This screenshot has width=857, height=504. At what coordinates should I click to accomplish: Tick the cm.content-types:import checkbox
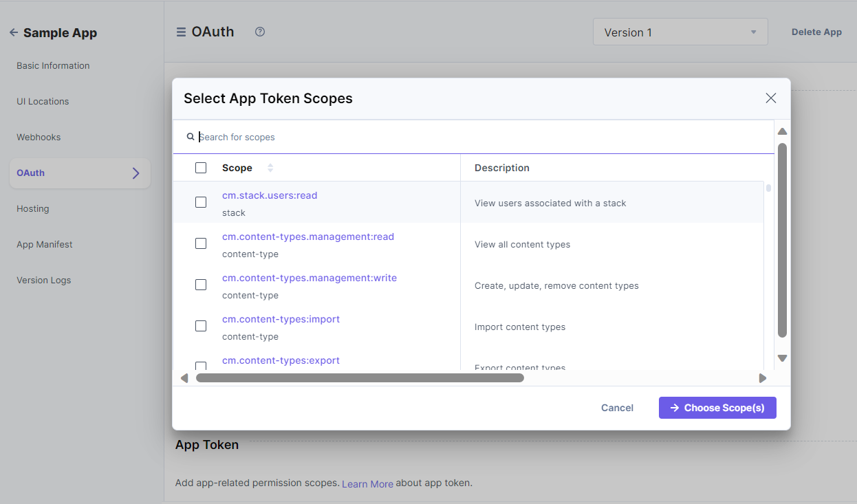pyautogui.click(x=201, y=326)
